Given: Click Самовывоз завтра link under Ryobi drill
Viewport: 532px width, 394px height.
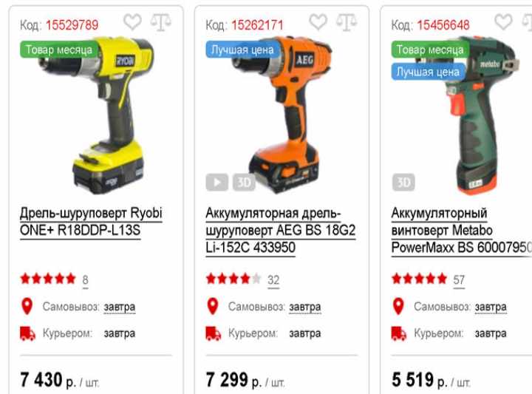Looking at the screenshot, I should tap(120, 307).
